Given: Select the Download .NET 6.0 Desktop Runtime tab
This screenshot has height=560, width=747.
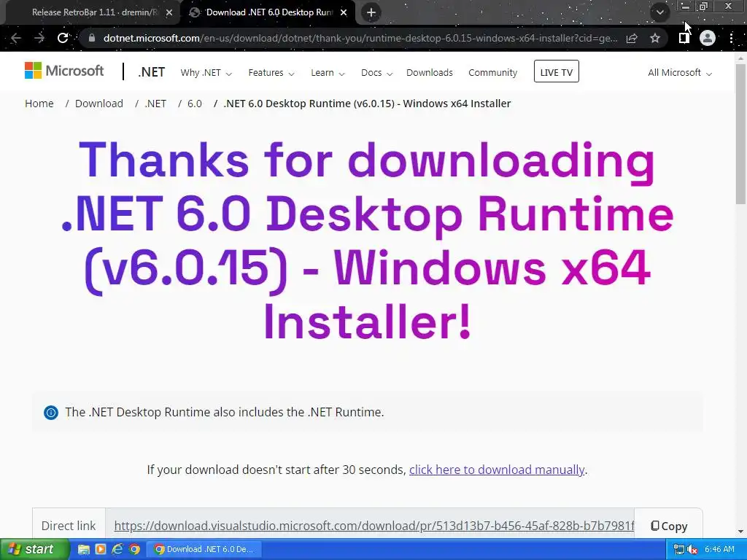Looking at the screenshot, I should point(269,12).
